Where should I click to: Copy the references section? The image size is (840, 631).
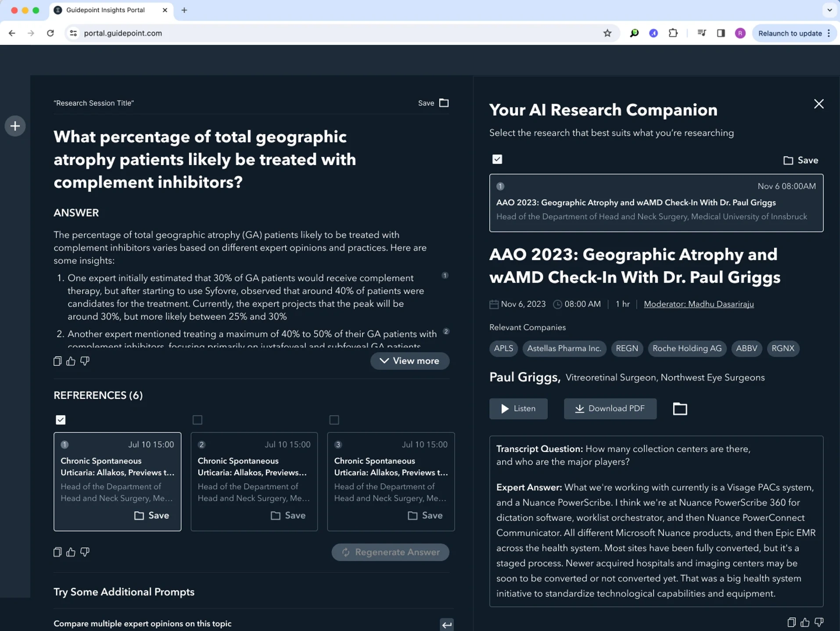coord(57,552)
